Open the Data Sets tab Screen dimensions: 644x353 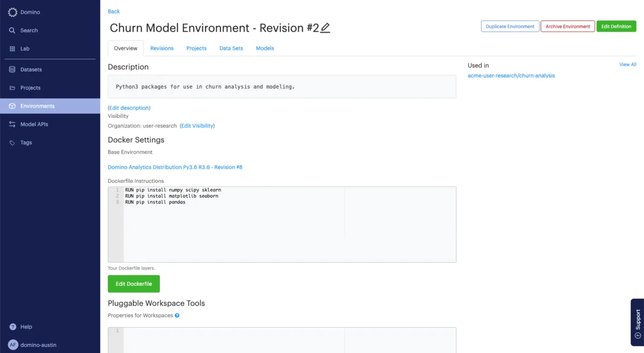click(x=231, y=48)
